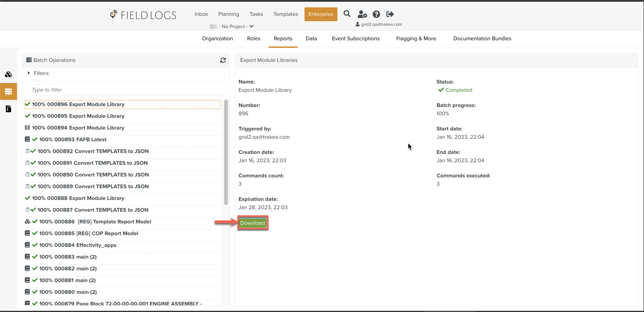Screen dimensions: 644x312
Task: Select 000886 [REG] Template Report Model
Action: tap(95, 222)
